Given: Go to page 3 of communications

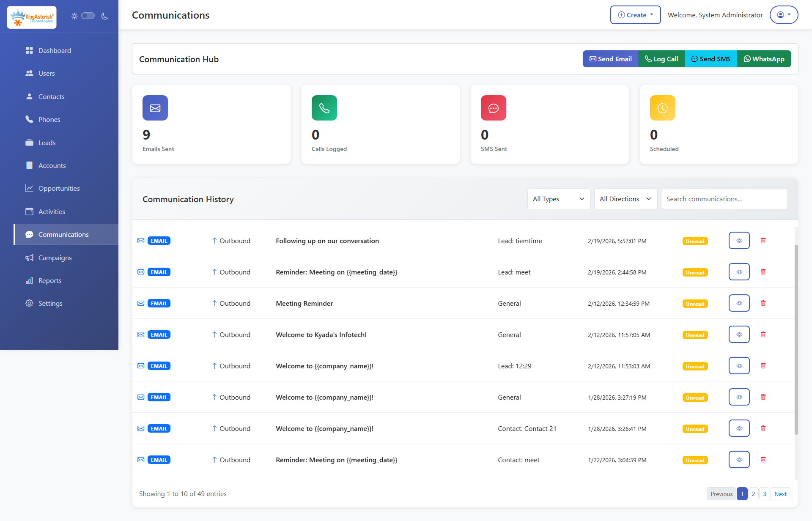Looking at the screenshot, I should [765, 494].
